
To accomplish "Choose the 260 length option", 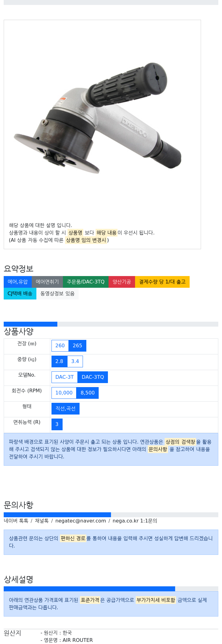I will [x=60, y=345].
